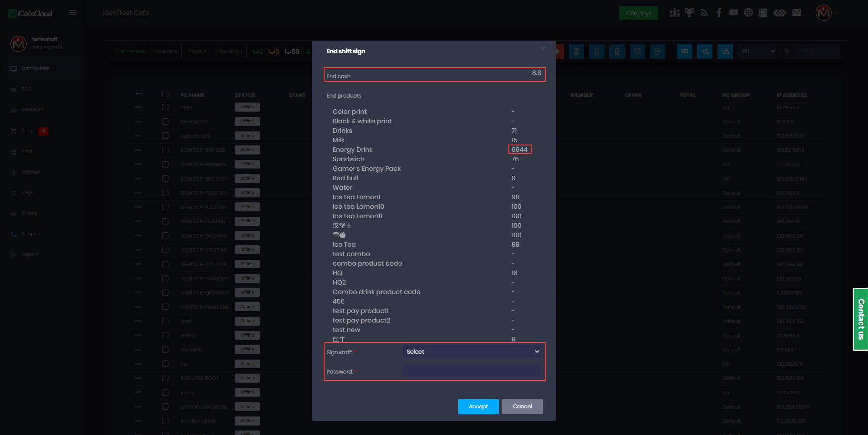Tick the checkbox for the 2F87 row

click(x=165, y=108)
